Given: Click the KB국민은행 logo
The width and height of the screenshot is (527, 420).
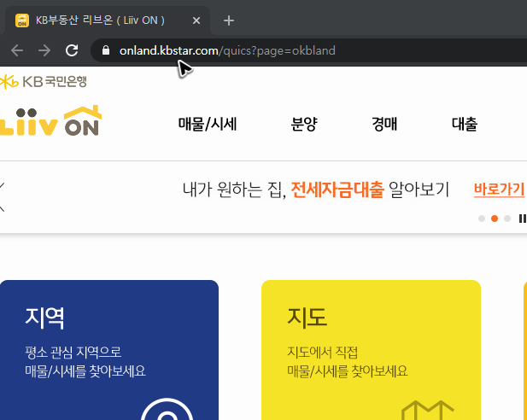Looking at the screenshot, I should coord(44,82).
